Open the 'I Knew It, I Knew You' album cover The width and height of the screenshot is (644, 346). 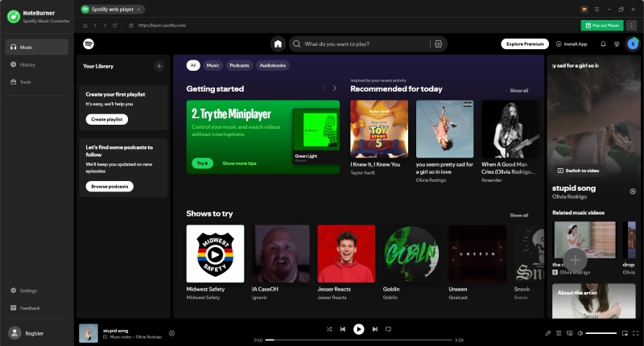(379, 129)
